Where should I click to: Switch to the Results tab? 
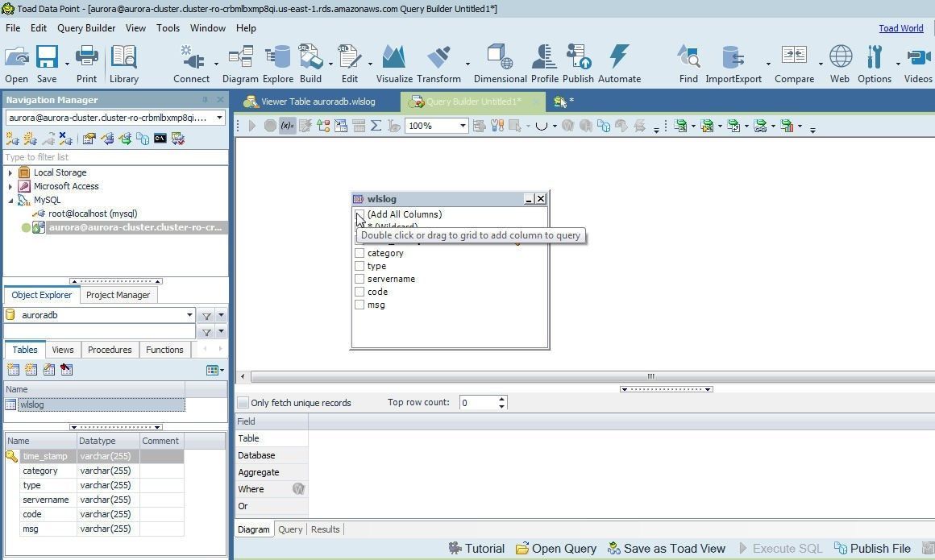tap(325, 529)
